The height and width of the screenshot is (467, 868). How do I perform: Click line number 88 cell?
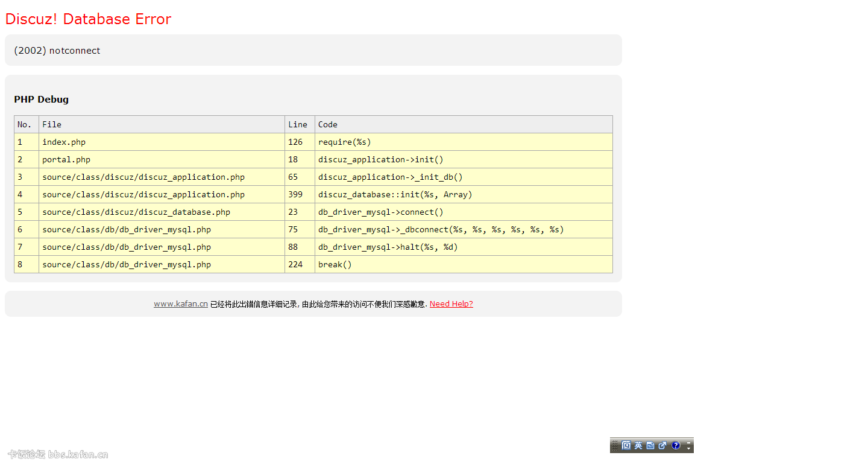coord(300,247)
